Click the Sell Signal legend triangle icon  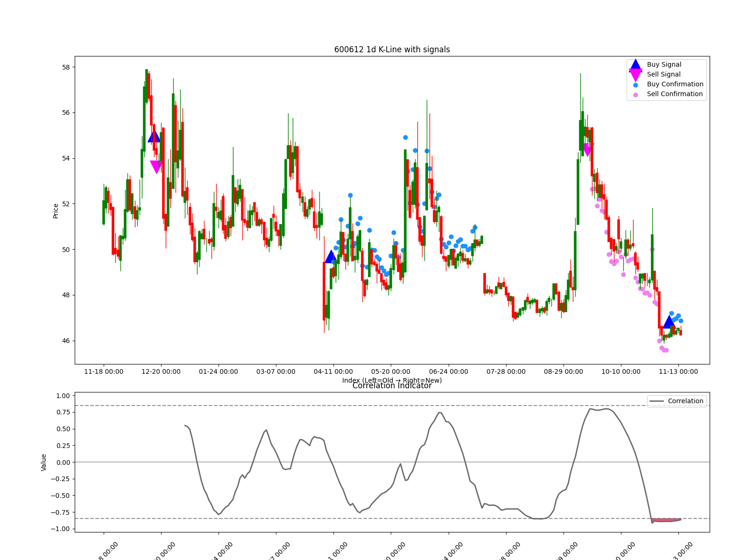tap(635, 75)
